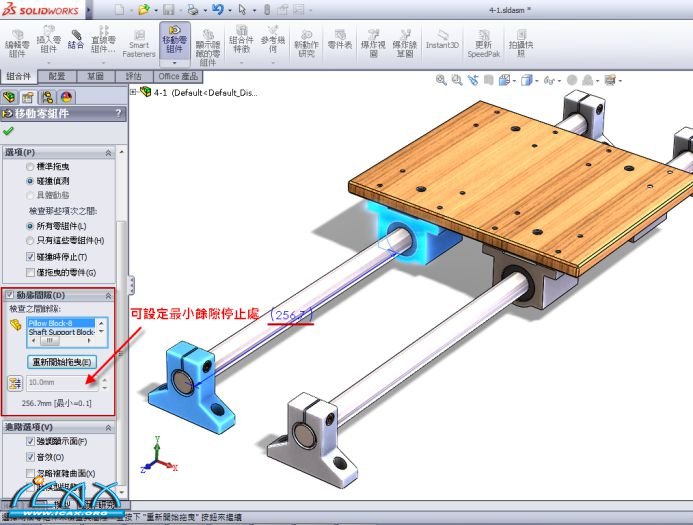Click the 插入零組件 (Insert Component) icon
Viewport: 693px width, 525px height.
click(47, 41)
